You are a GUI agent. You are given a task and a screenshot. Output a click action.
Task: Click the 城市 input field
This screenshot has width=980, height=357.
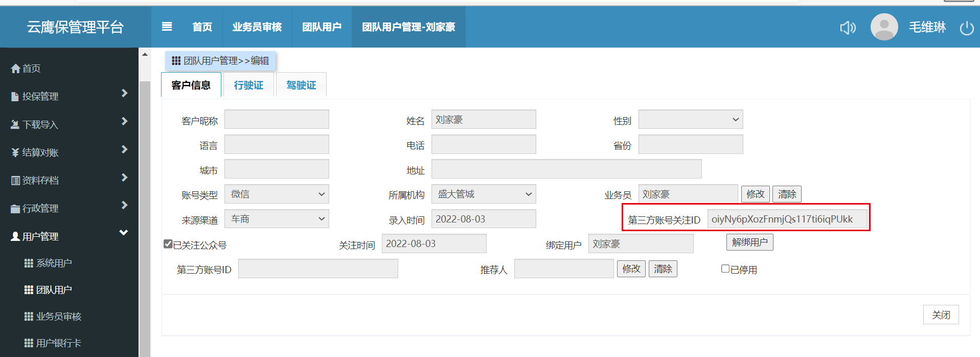pyautogui.click(x=277, y=169)
